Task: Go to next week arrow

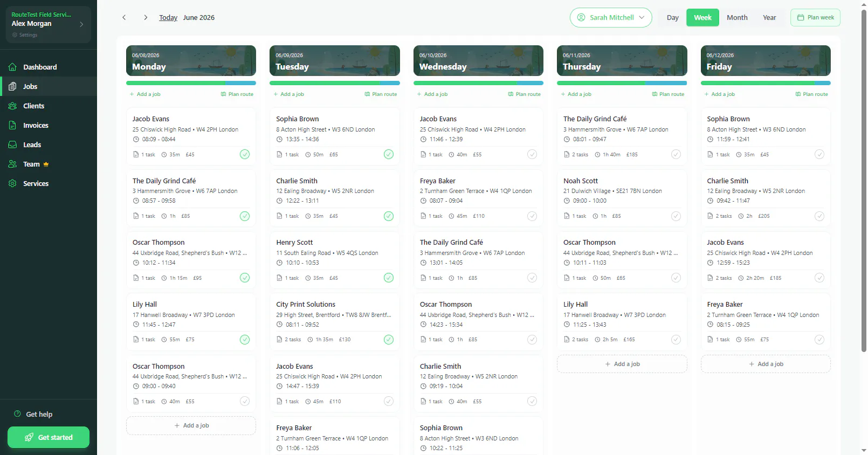Action: 146,17
